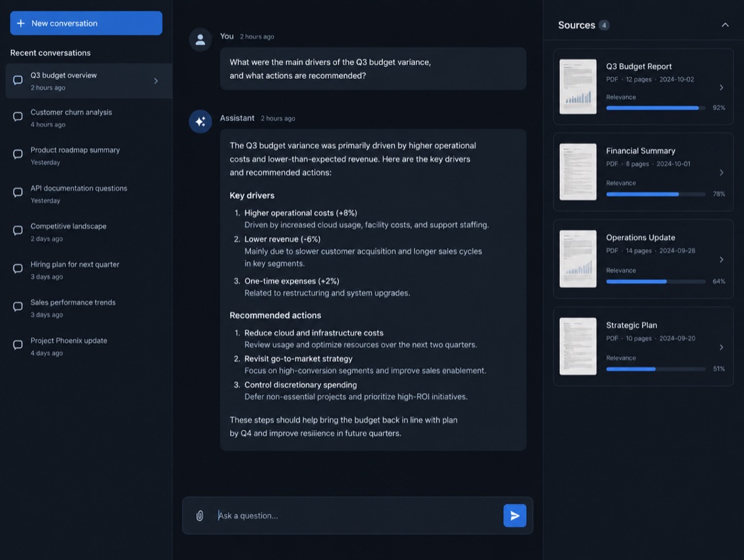
Task: Open API documentation questions conversation
Action: click(89, 194)
